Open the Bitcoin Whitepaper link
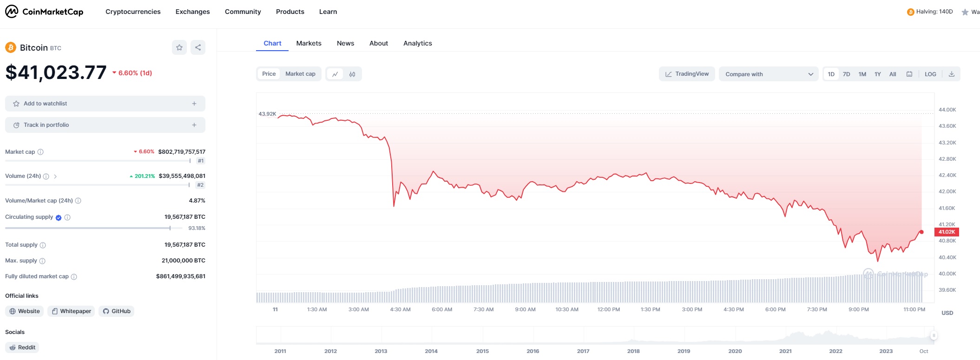Image resolution: width=980 pixels, height=360 pixels. (71, 311)
